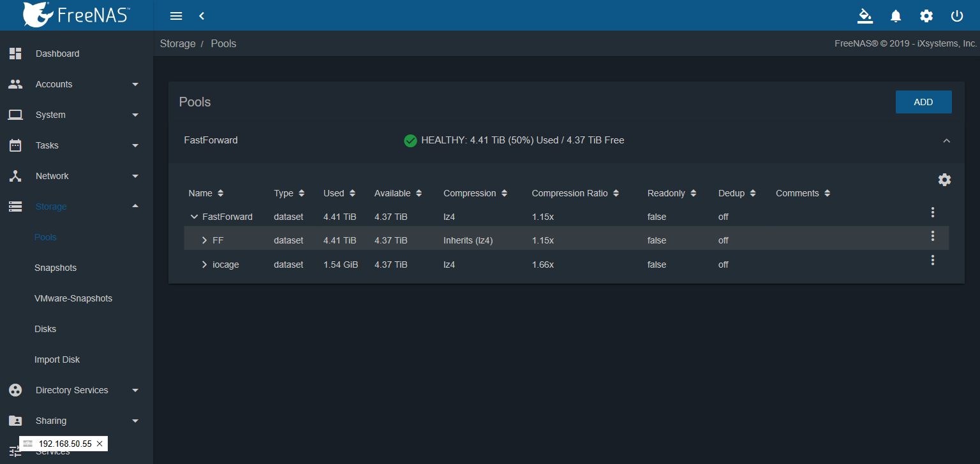Image resolution: width=980 pixels, height=464 pixels.
Task: Expand the Network menu arrow
Action: click(135, 176)
